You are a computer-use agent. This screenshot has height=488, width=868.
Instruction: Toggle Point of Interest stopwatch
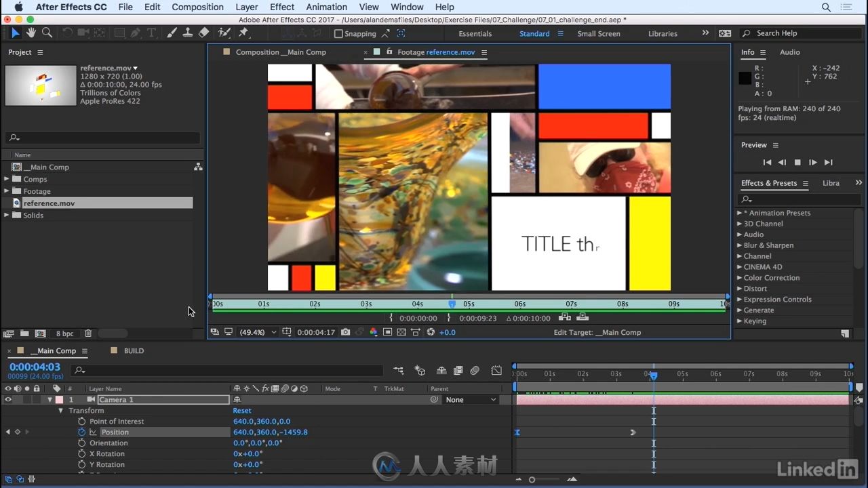[x=82, y=422]
